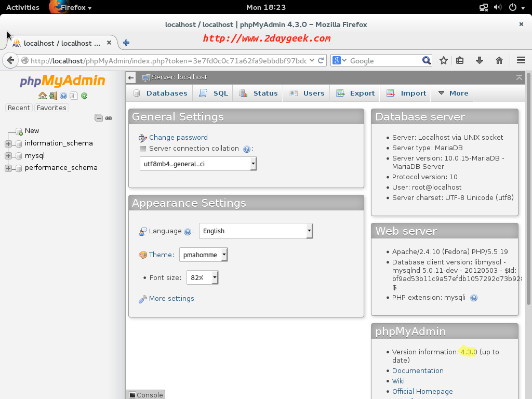Screen dimensions: 532x399
Task: Open the Firefox hamburger menu
Action: (x=521, y=60)
